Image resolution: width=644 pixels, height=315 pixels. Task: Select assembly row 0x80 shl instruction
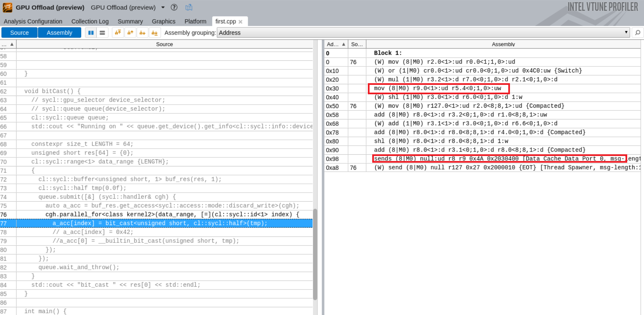(482, 141)
